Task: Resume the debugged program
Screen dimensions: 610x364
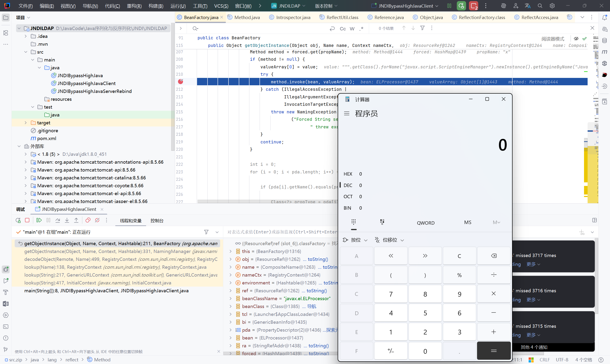Action: click(39, 220)
